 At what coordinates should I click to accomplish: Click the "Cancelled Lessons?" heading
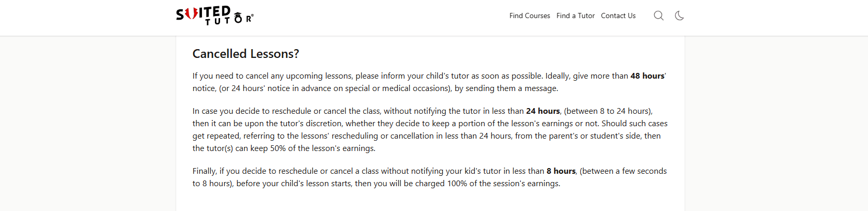(245, 54)
